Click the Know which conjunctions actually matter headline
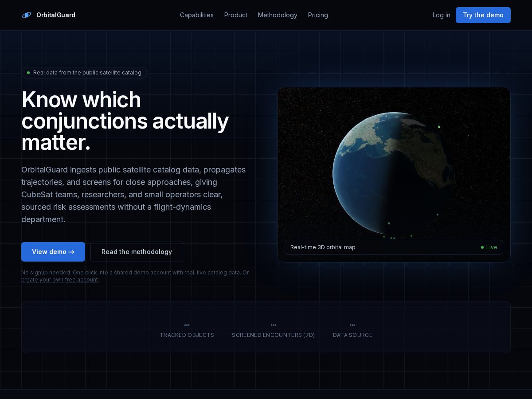 pyautogui.click(x=125, y=121)
